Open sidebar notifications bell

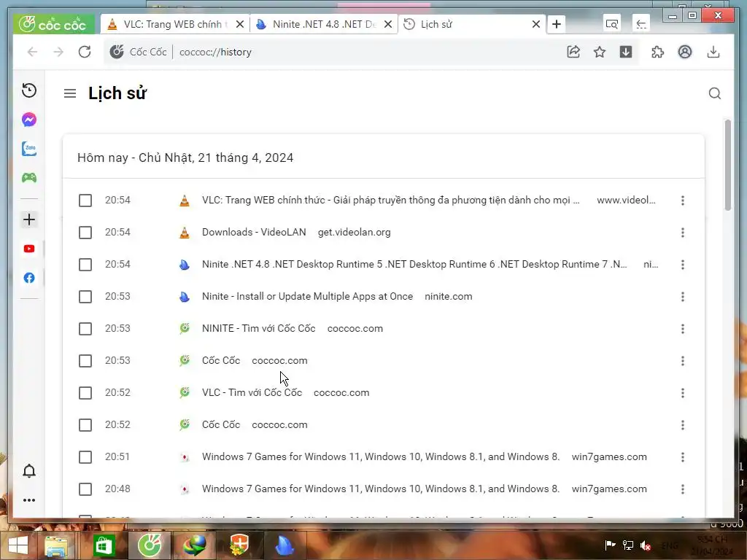(29, 471)
